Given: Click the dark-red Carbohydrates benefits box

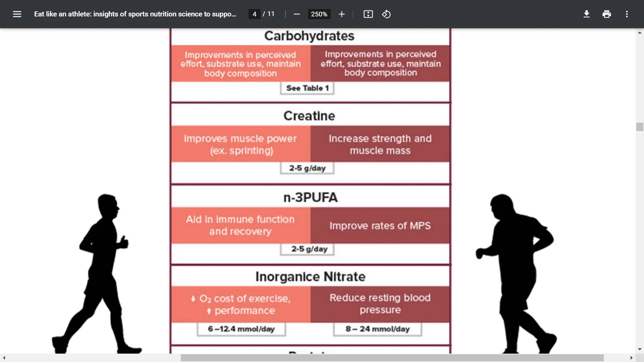Looking at the screenshot, I should (x=380, y=64).
